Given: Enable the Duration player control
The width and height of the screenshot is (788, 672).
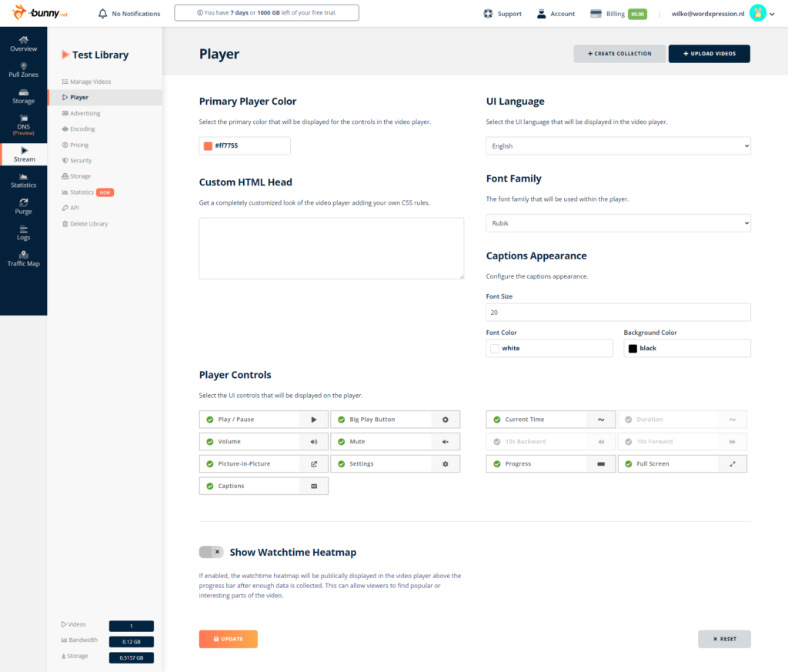Looking at the screenshot, I should pyautogui.click(x=682, y=420).
